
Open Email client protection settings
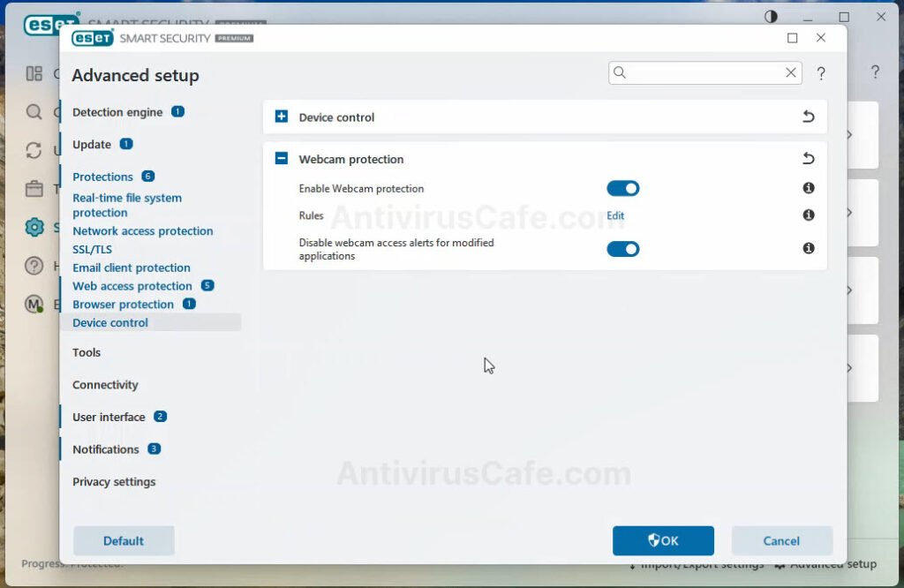132,268
